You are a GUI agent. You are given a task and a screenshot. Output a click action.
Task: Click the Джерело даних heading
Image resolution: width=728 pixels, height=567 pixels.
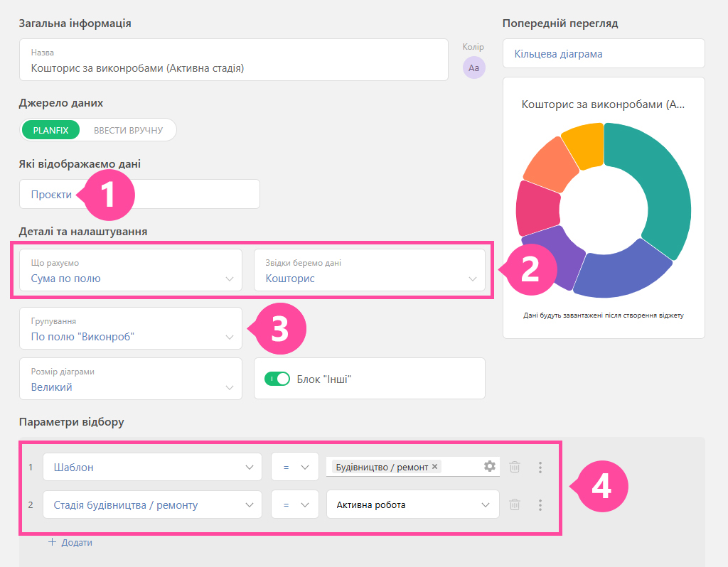61,103
